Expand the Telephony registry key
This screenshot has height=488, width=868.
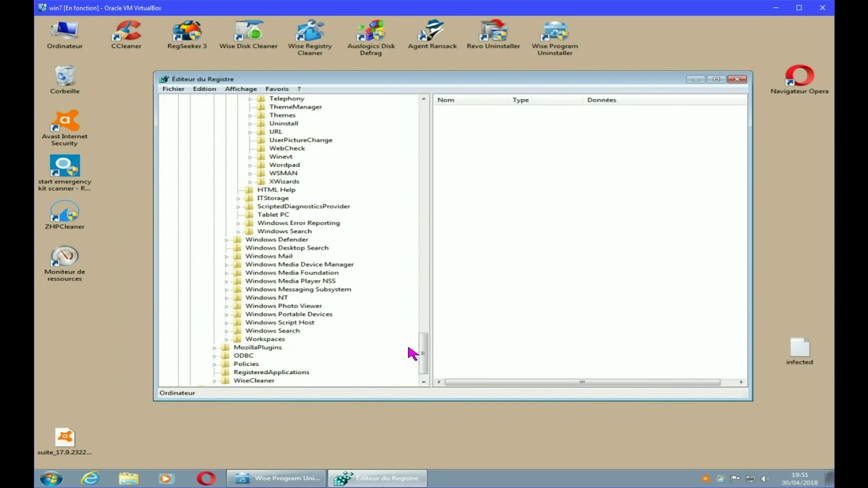[250, 99]
